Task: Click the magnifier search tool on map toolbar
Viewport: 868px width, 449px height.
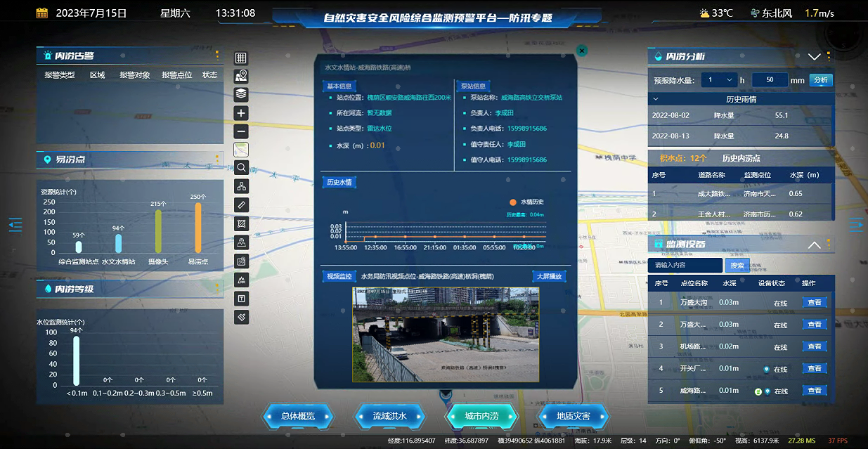Action: tap(241, 168)
